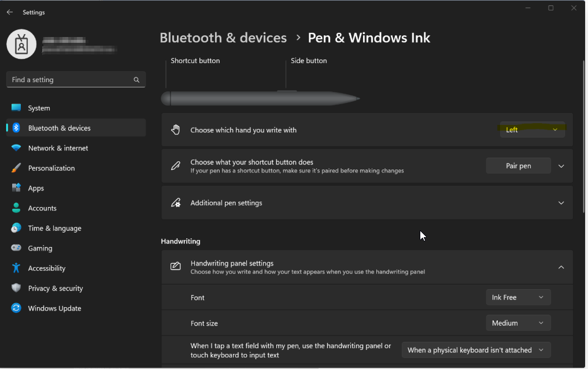This screenshot has height=369, width=588.
Task: Click the Time & language globe icon
Action: (16, 228)
